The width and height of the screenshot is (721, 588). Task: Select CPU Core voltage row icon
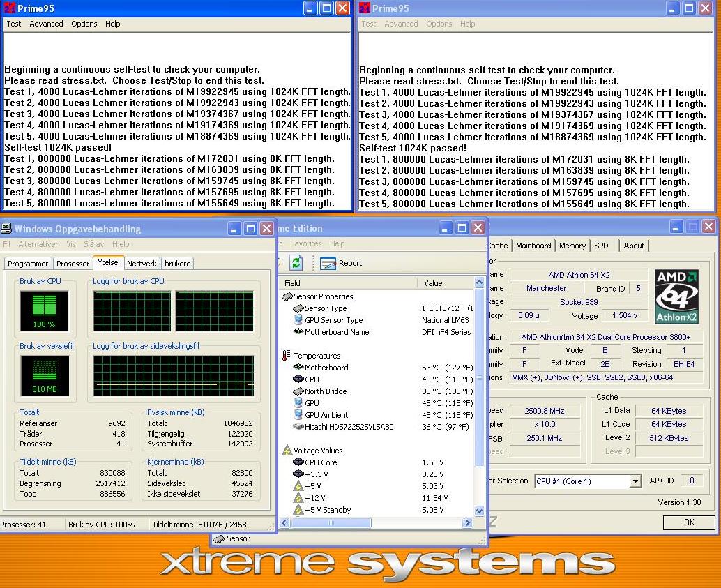pyautogui.click(x=298, y=462)
